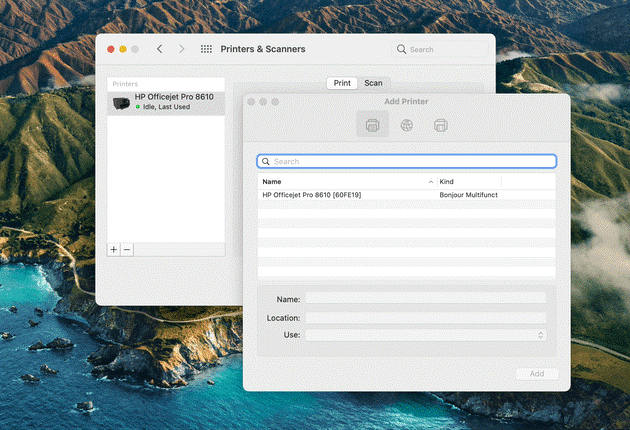Click the Add Printer search box
Image resolution: width=630 pixels, height=430 pixels.
[x=406, y=161]
